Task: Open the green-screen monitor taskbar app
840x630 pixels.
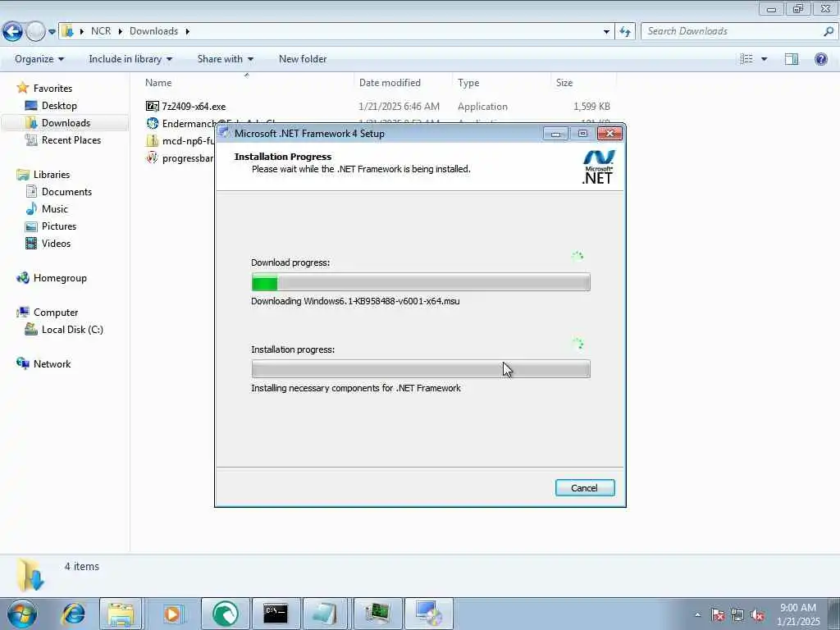Action: pyautogui.click(x=377, y=614)
